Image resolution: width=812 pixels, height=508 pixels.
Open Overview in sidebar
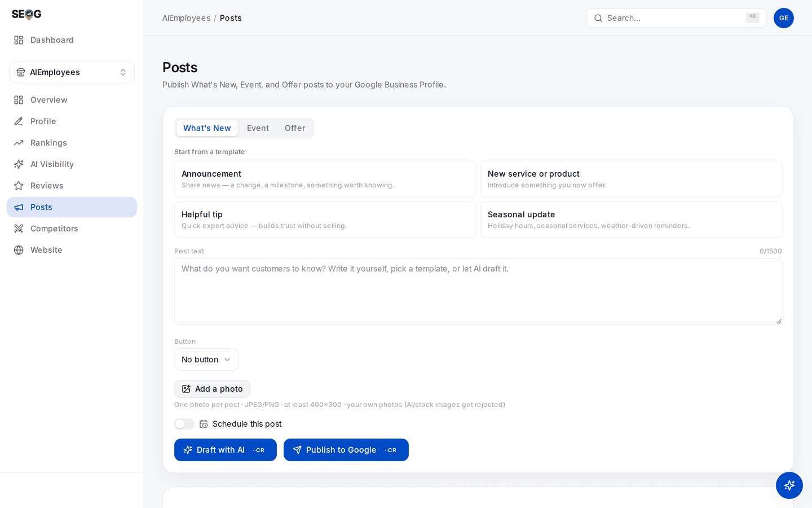point(72,100)
